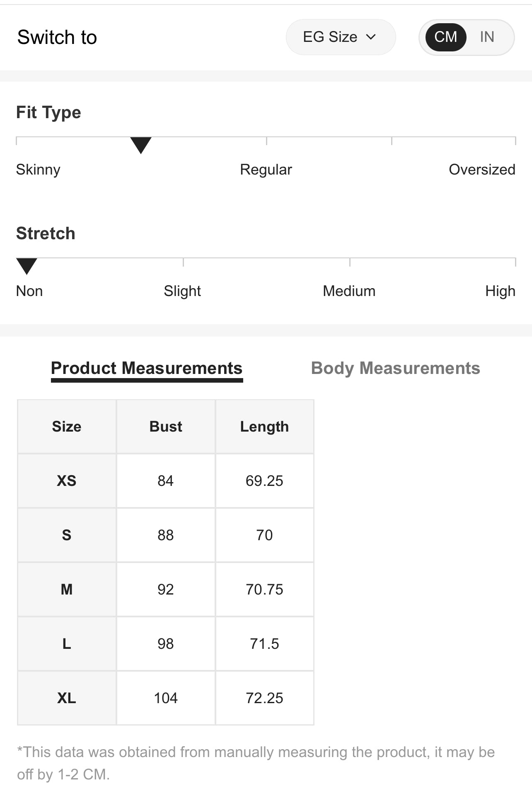Click the High stretch label
Viewport: 532px width, 801px height.
tap(500, 291)
